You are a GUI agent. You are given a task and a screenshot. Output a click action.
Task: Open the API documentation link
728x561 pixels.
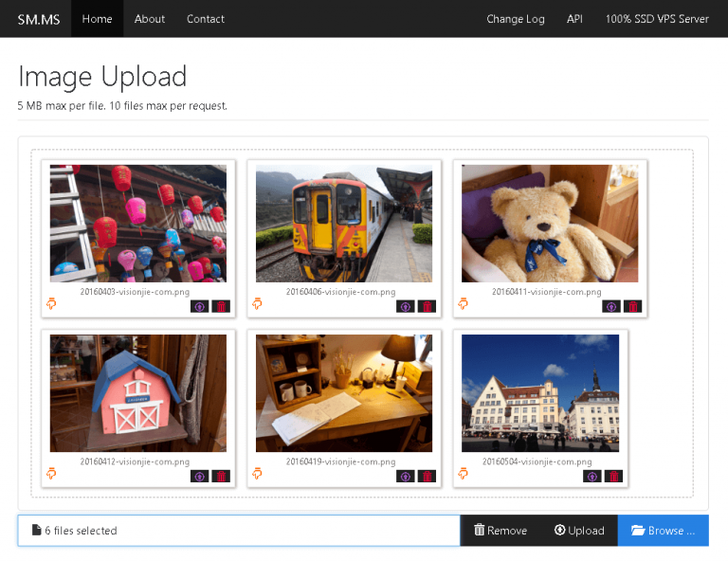pyautogui.click(x=574, y=19)
